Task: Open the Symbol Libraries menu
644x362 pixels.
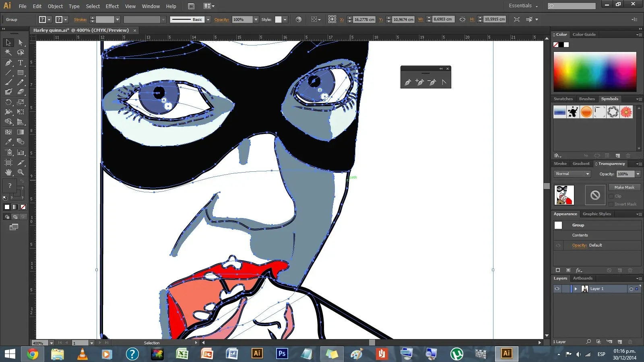Action: [557, 156]
